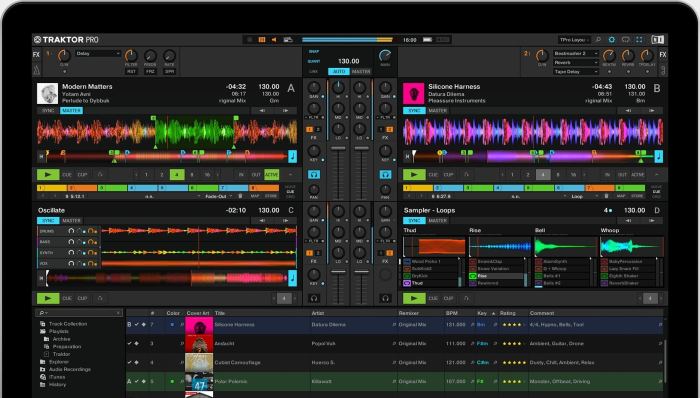The width and height of the screenshot is (700, 398).
Task: Toggle headphone cue for mixer channel C
Action: [314, 298]
